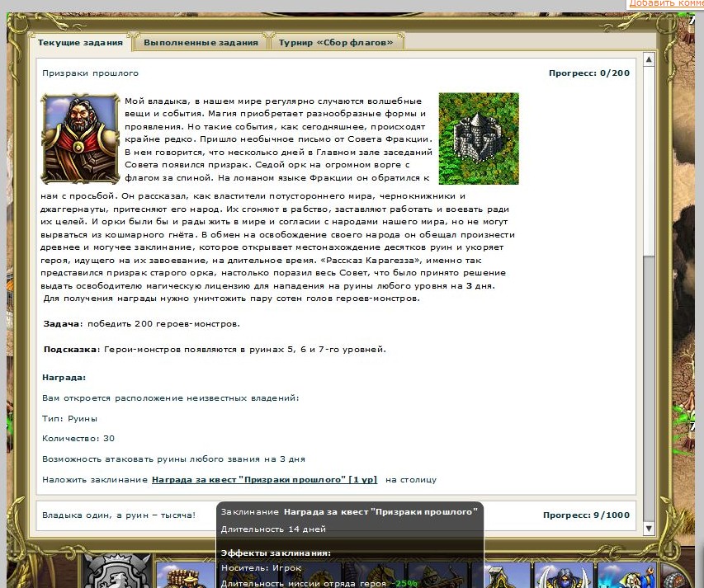Click the ruins castle map thumbnail
This screenshot has height=588, width=704.
tap(479, 138)
